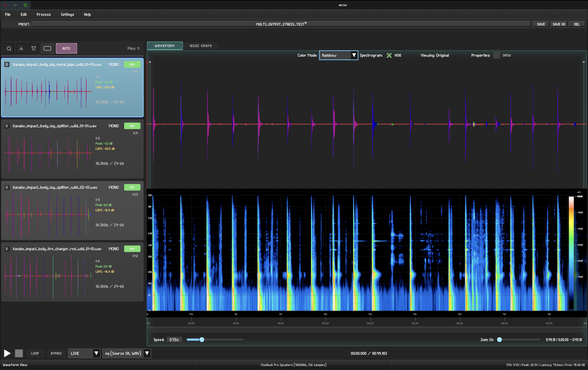Click the sort icon above file list
This screenshot has height=370, width=588.
click(21, 48)
